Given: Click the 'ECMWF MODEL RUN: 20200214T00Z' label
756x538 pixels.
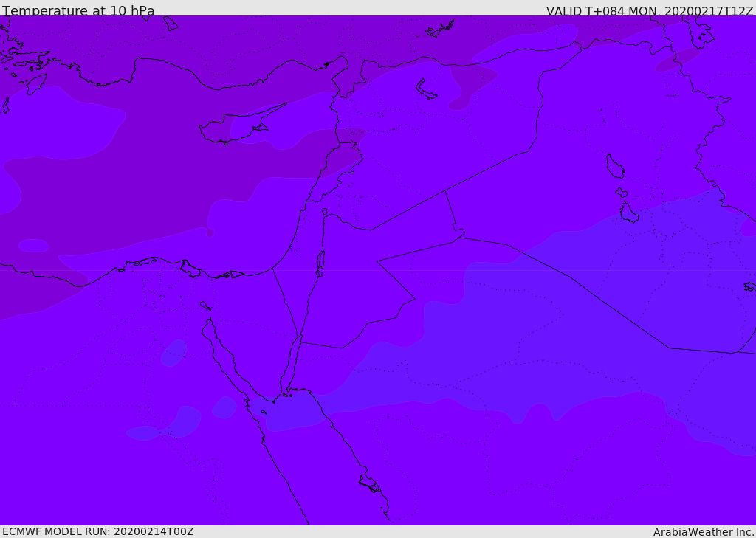Looking at the screenshot, I should (98, 531).
